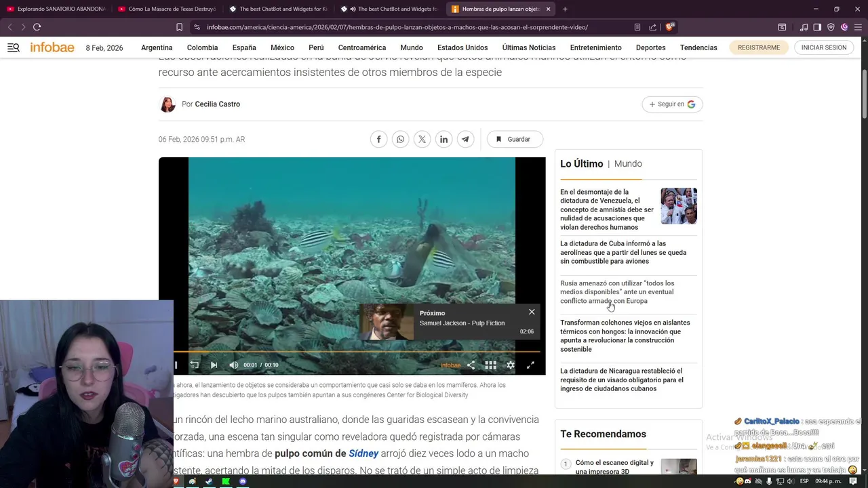Rewind video 10 seconds
Image resolution: width=868 pixels, height=488 pixels.
195,365
